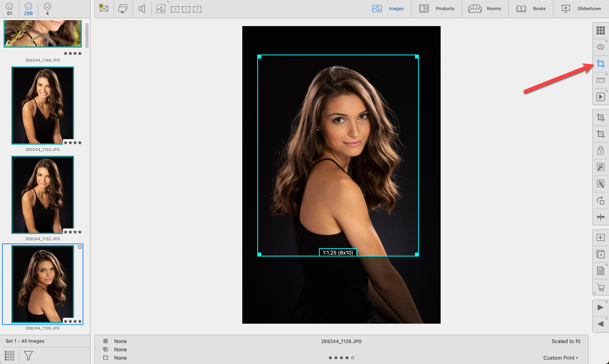The height and width of the screenshot is (364, 609).
Task: Go to previous image with back arrow
Action: [x=600, y=324]
